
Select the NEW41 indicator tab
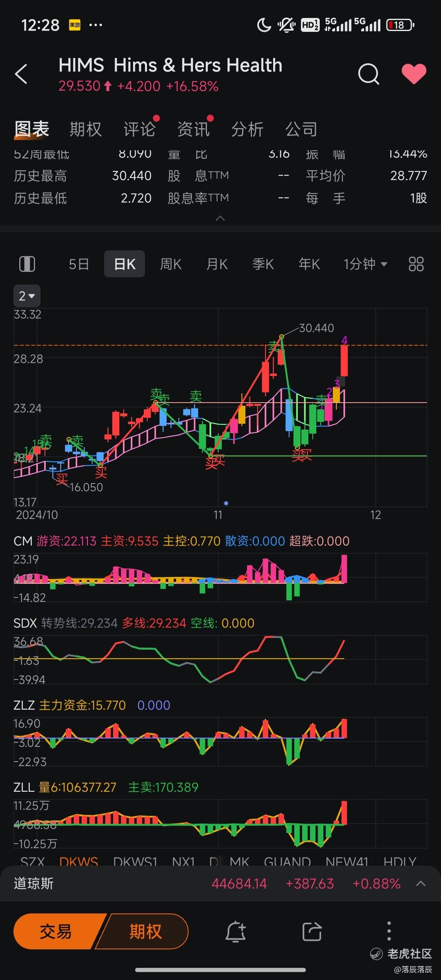click(347, 862)
